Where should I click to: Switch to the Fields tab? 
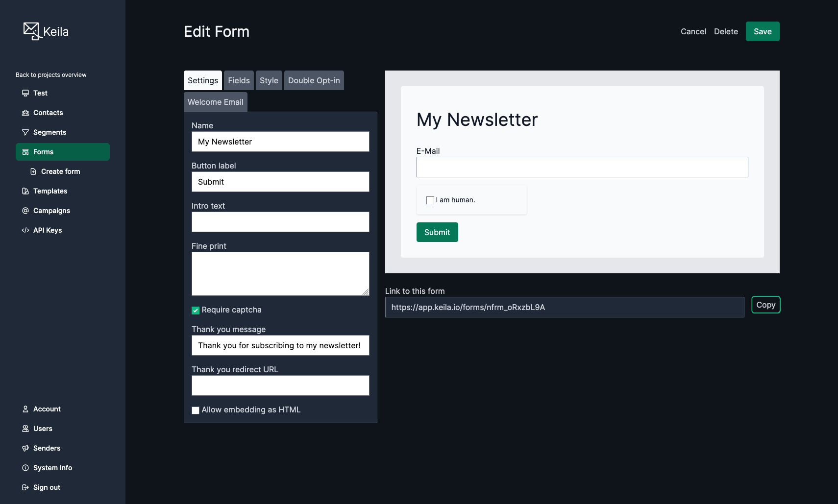[239, 80]
